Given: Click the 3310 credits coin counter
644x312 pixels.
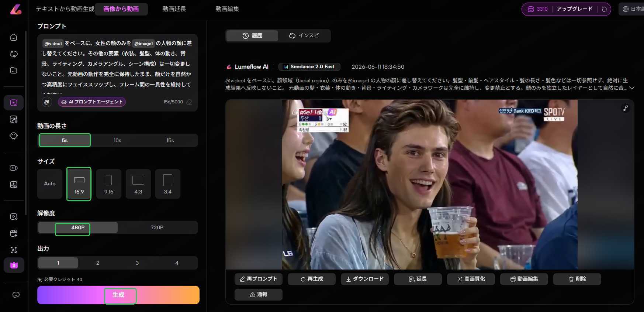Looking at the screenshot, I should click(x=537, y=9).
